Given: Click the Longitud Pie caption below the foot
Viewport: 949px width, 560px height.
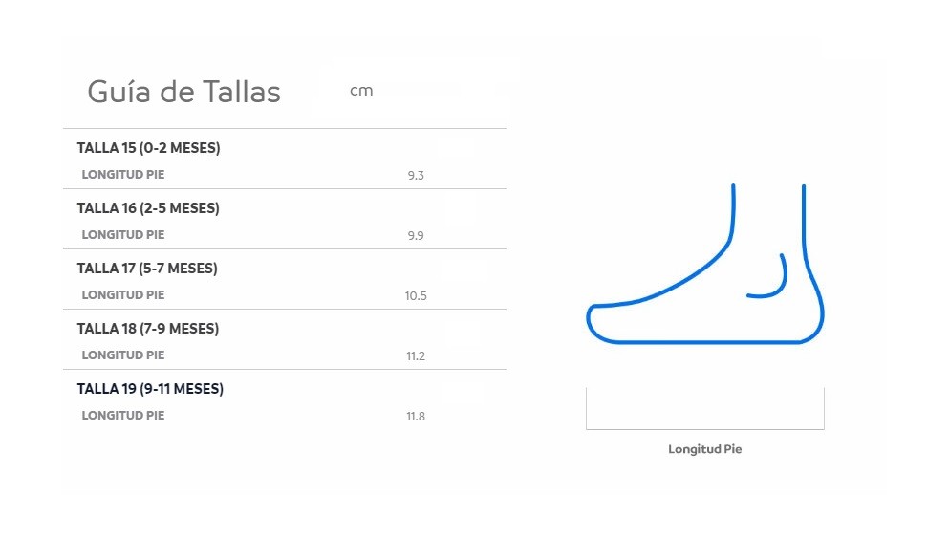Looking at the screenshot, I should (x=705, y=449).
